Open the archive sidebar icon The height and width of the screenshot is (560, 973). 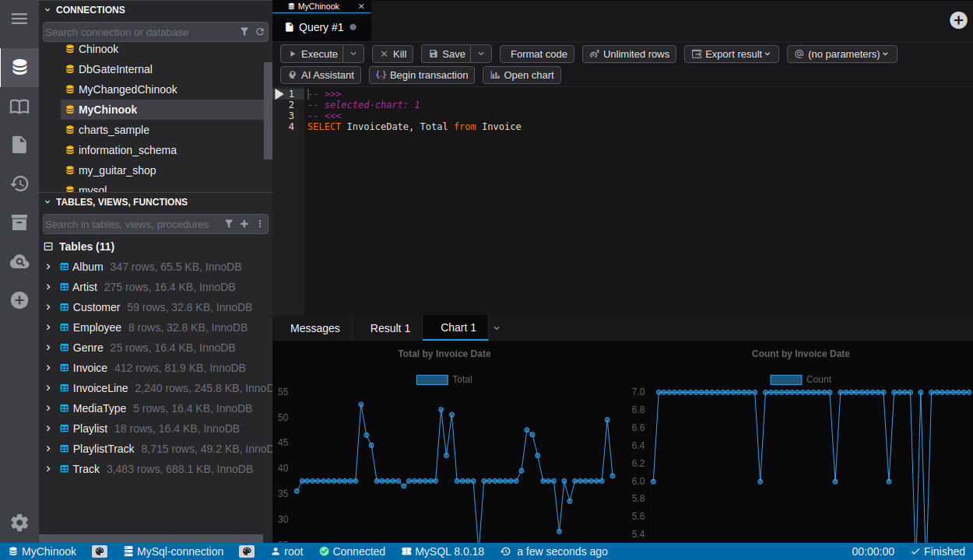19,222
